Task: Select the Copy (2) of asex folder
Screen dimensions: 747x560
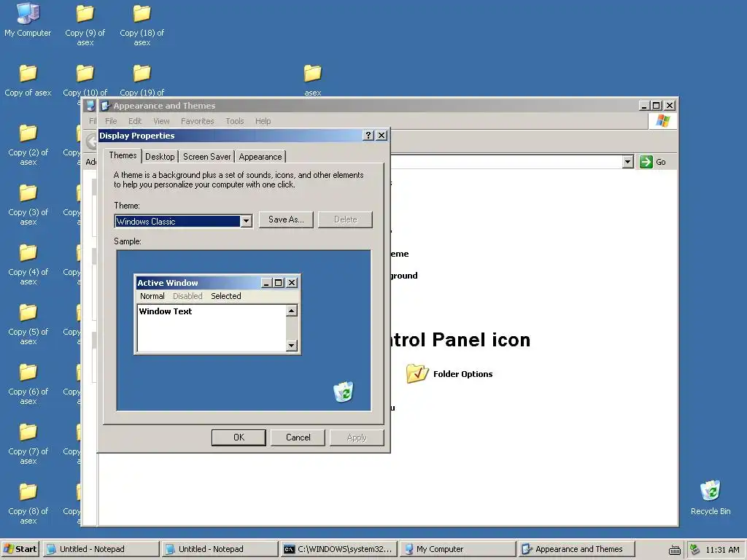Action: pos(28,145)
